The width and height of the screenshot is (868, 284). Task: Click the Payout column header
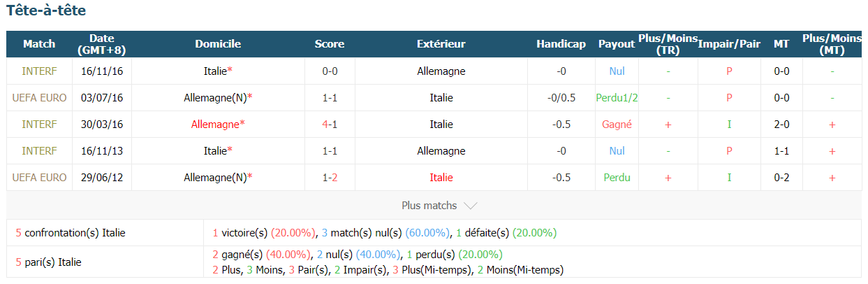point(617,44)
